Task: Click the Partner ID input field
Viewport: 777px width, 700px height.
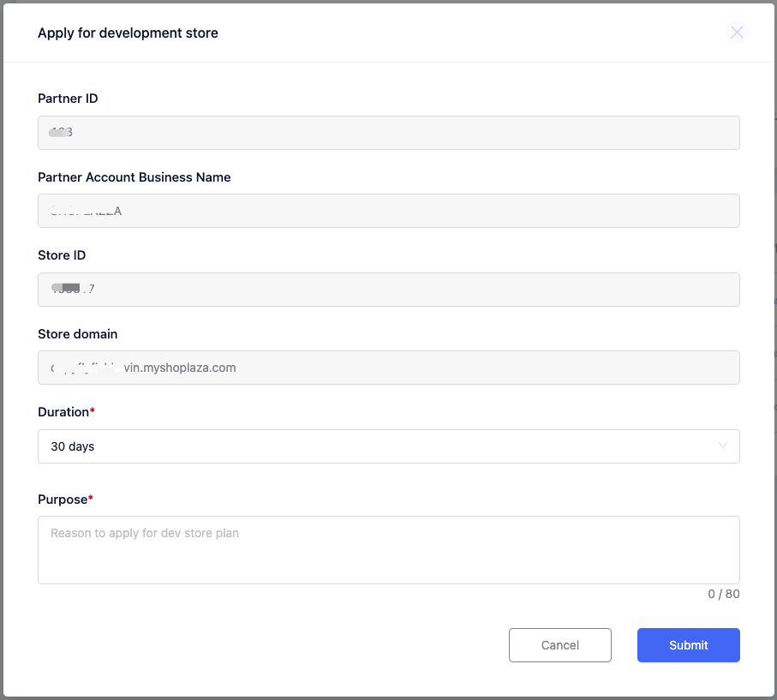Action: point(388,133)
